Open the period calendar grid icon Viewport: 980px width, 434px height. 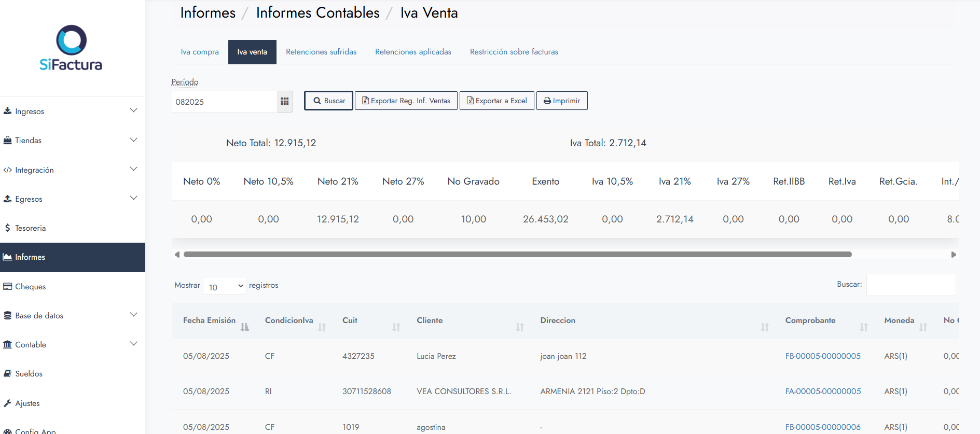click(x=284, y=102)
